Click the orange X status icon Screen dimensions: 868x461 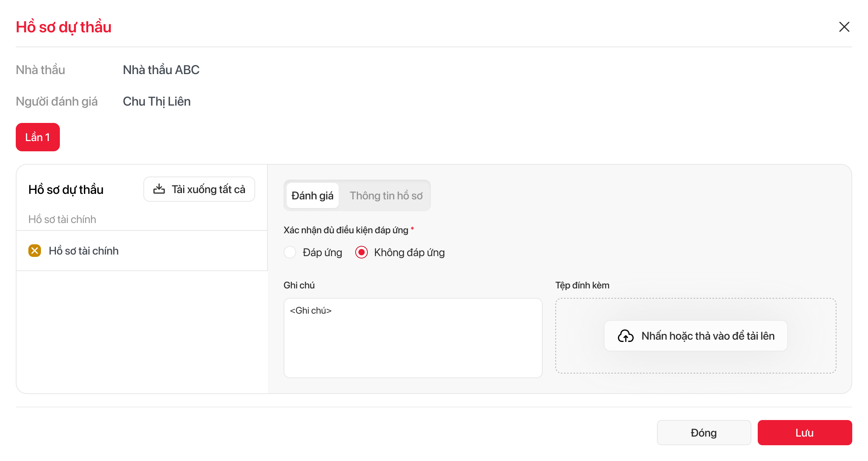(x=35, y=251)
